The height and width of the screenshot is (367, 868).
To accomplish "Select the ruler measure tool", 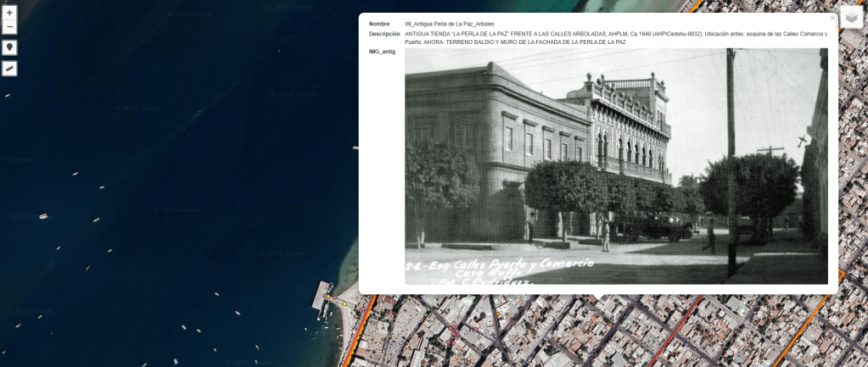I will pos(9,68).
